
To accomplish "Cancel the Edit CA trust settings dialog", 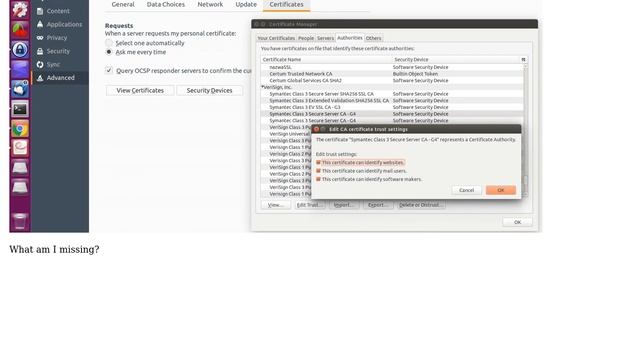I will (467, 190).
